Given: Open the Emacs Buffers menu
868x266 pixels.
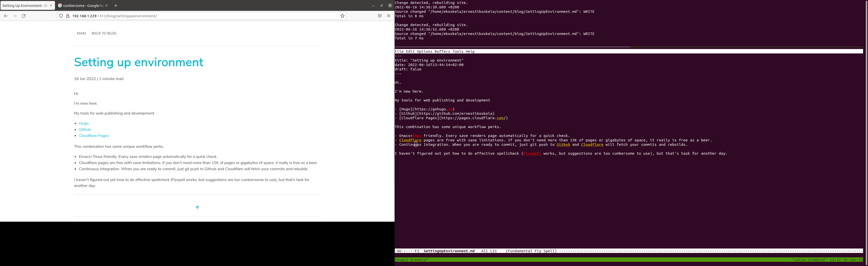Looking at the screenshot, I should click(442, 51).
